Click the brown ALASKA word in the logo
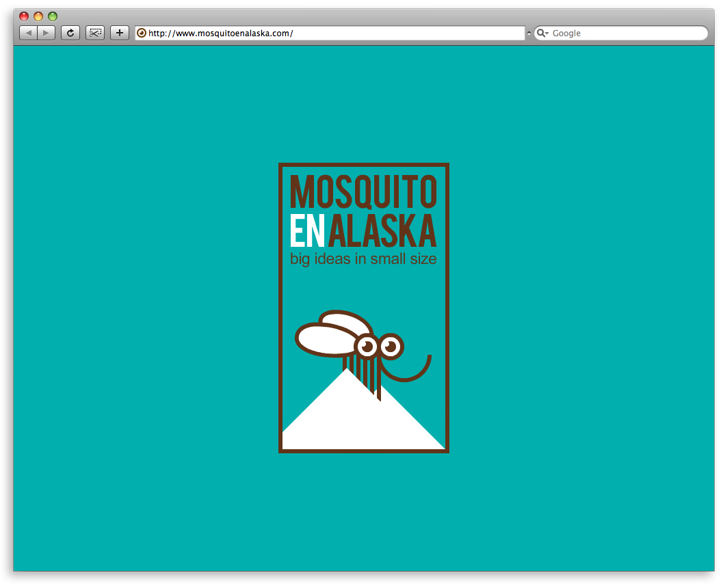The width and height of the screenshot is (723, 588). 382,232
